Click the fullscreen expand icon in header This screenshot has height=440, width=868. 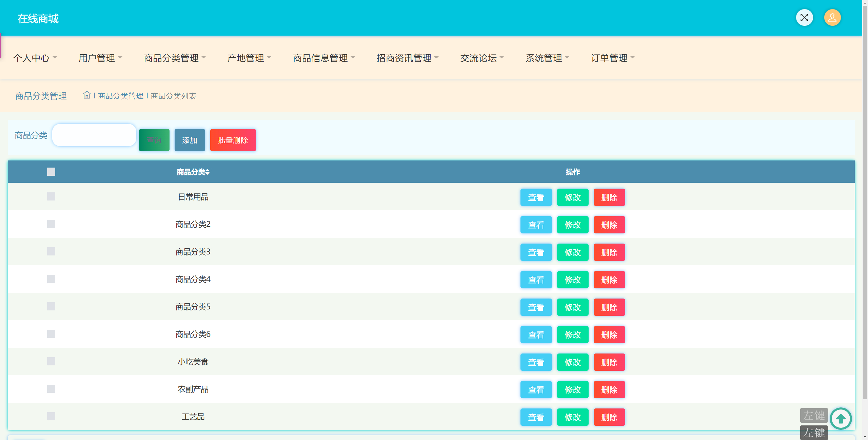pyautogui.click(x=805, y=17)
